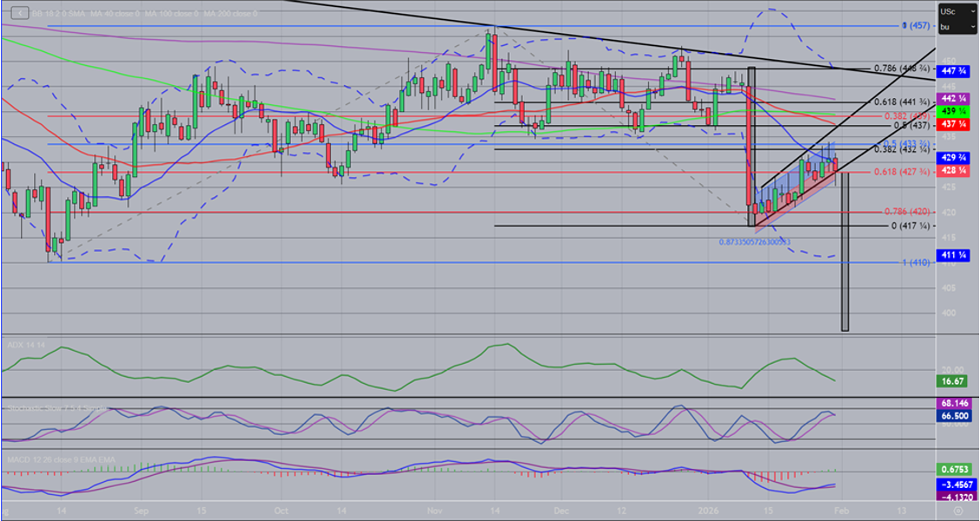This screenshot has height=521, width=980.
Task: Select the green 439 ¼ price tag
Action: (x=950, y=113)
